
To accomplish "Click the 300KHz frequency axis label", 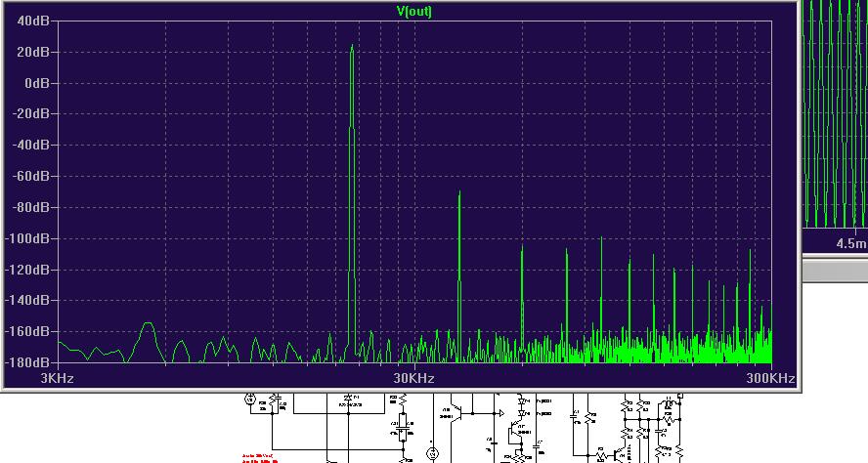I will coord(770,378).
